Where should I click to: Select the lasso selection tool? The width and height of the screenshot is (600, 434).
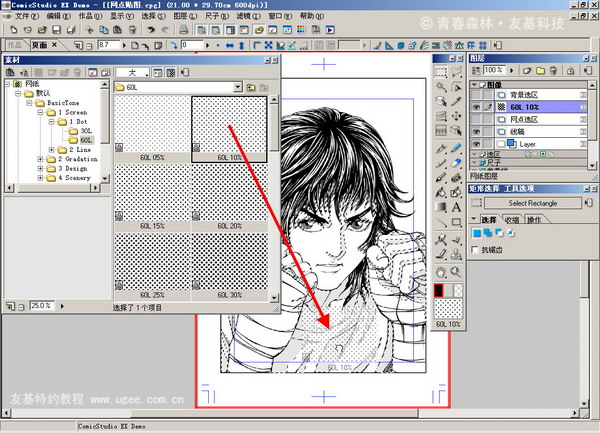pos(456,72)
